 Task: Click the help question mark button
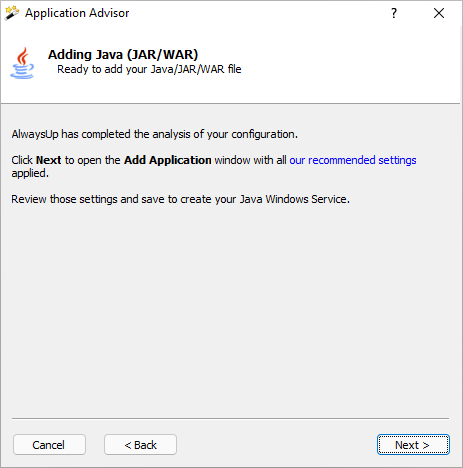pos(394,13)
